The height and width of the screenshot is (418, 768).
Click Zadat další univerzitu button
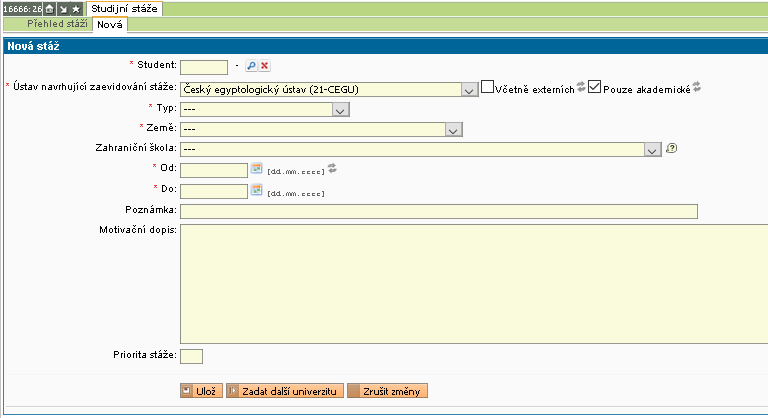click(285, 391)
